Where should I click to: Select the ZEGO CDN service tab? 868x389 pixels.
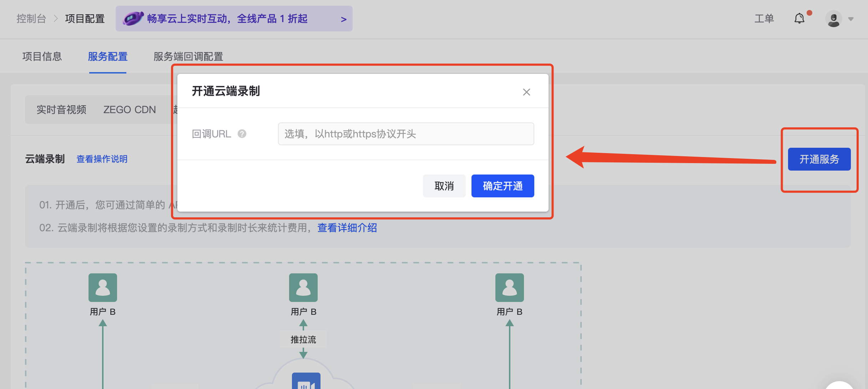click(x=130, y=110)
